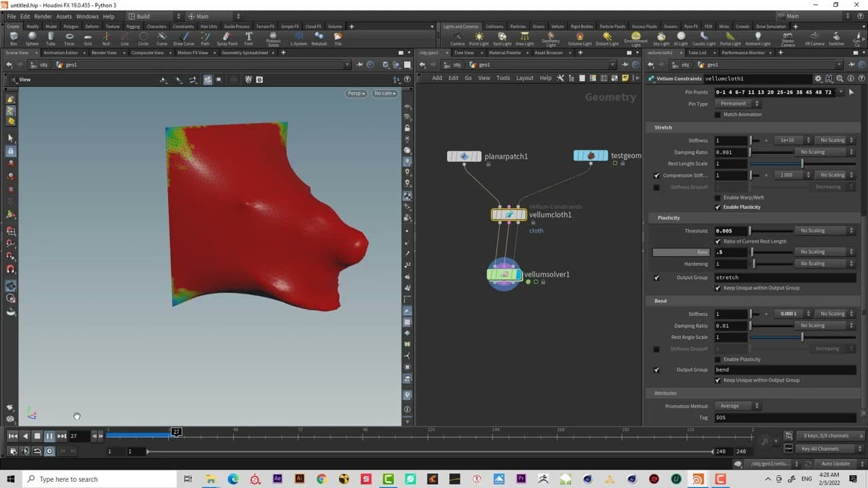
Task: Enable the Warp/Weft checkbox
Action: pyautogui.click(x=718, y=198)
